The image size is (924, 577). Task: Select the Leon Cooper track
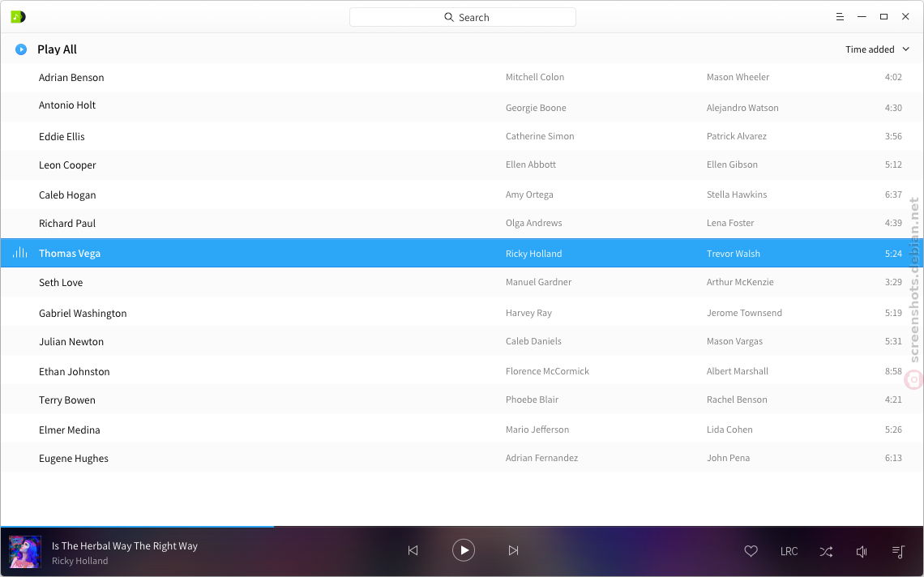(x=462, y=165)
